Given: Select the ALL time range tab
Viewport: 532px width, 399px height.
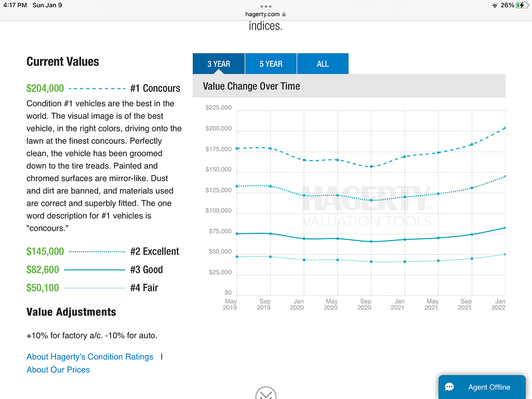Looking at the screenshot, I should (x=323, y=63).
